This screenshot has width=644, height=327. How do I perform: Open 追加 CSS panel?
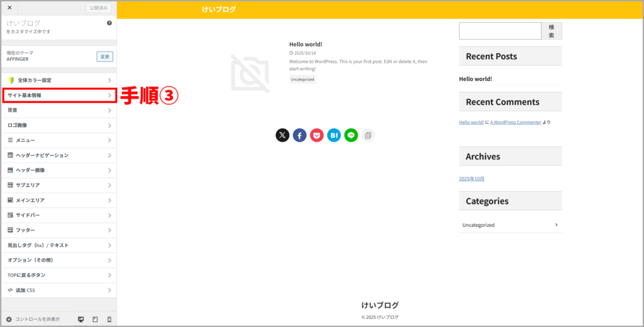pos(59,290)
